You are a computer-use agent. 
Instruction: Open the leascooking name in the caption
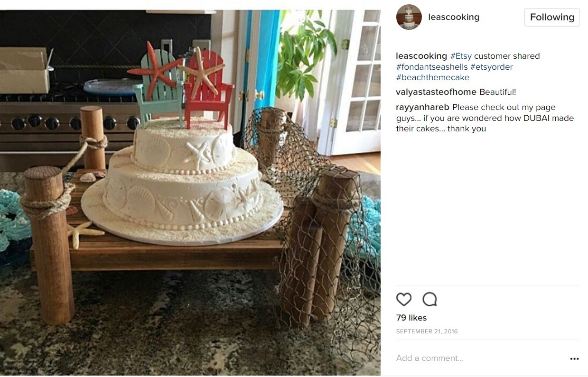point(421,56)
